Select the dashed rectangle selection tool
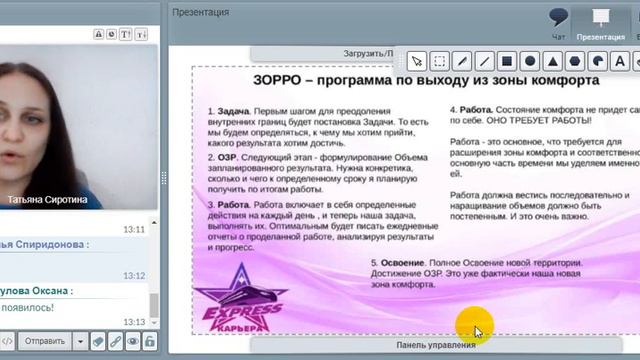The height and width of the screenshot is (360, 640). click(x=440, y=61)
